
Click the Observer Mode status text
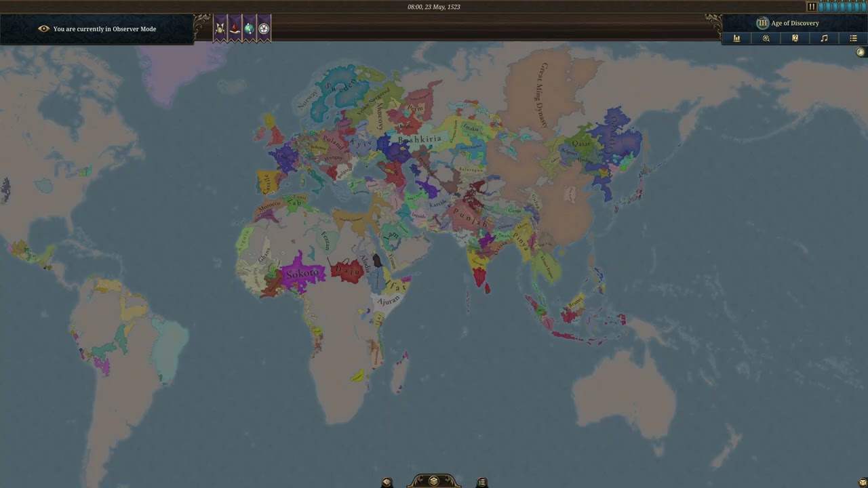pos(104,29)
